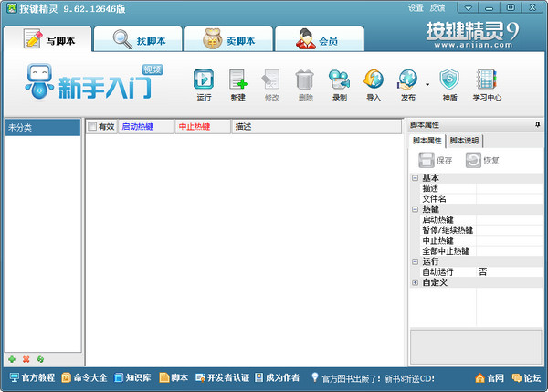Click the 官方教程 link in status bar

[32, 377]
